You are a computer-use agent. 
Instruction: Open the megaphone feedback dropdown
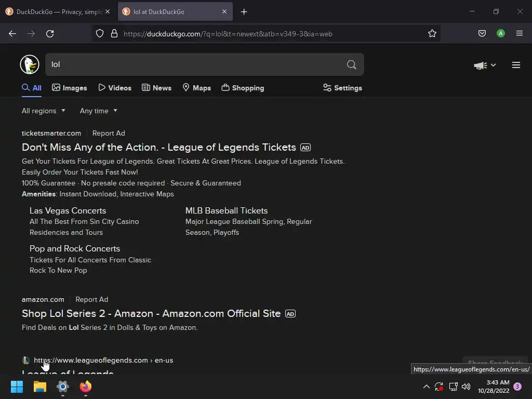[x=485, y=65]
